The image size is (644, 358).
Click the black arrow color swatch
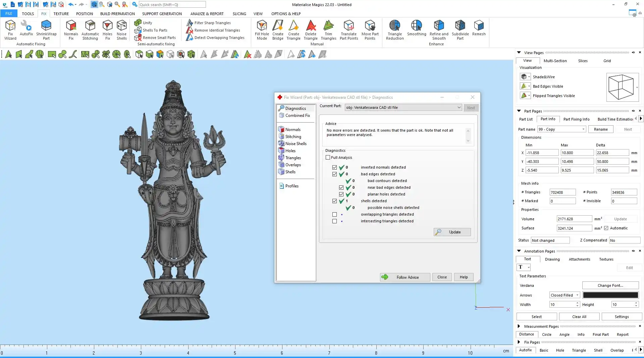tap(610, 295)
